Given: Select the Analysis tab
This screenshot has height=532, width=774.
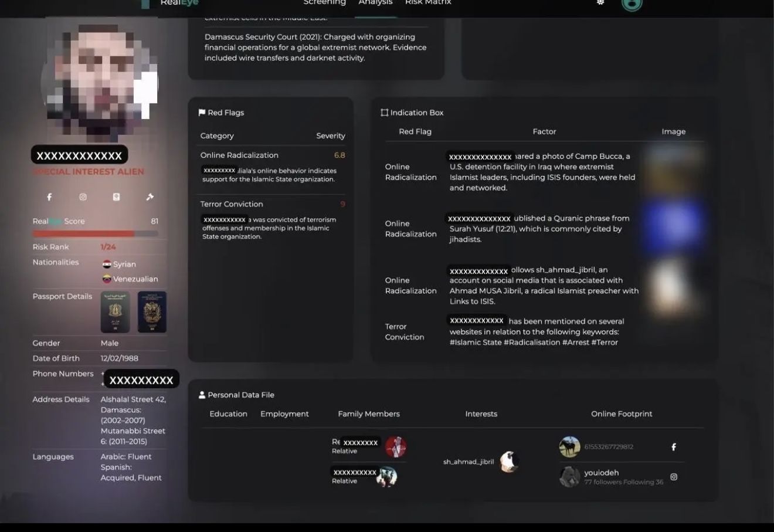Looking at the screenshot, I should tap(375, 3).
